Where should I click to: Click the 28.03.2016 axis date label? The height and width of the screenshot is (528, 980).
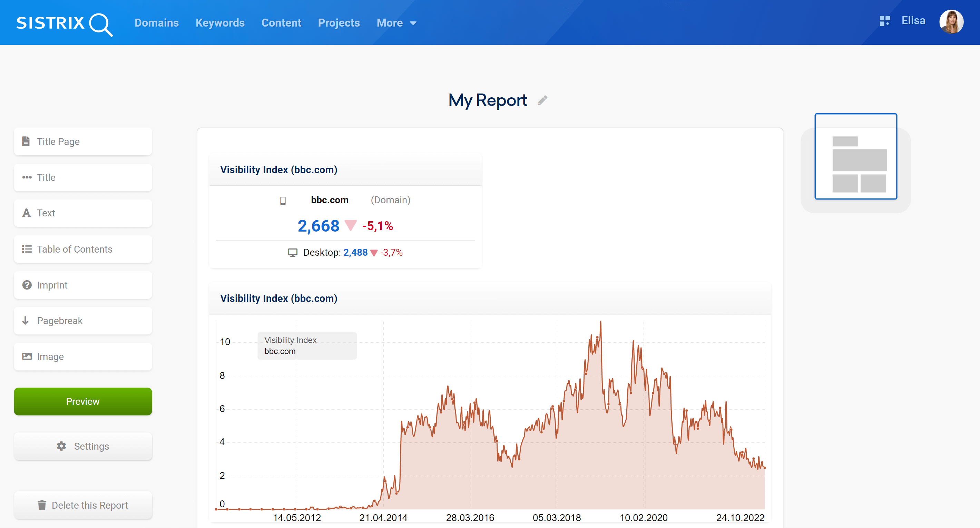point(470,518)
